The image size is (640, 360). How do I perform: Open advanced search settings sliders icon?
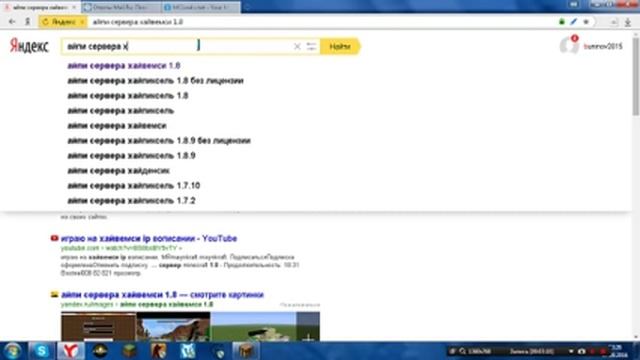click(311, 47)
